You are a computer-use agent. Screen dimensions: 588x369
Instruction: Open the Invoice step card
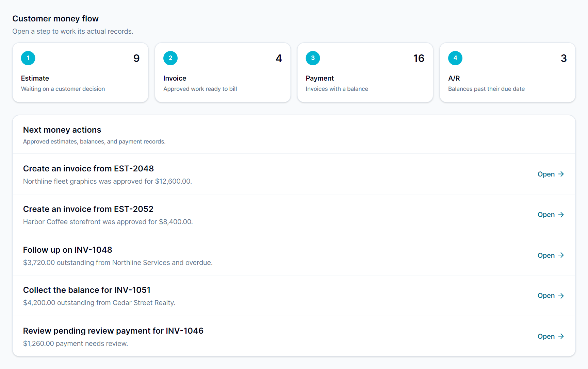point(223,72)
